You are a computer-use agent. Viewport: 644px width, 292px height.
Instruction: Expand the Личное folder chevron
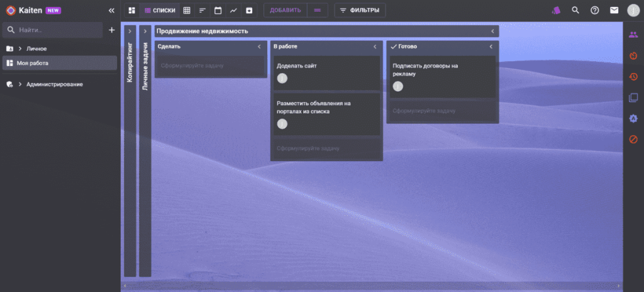19,48
